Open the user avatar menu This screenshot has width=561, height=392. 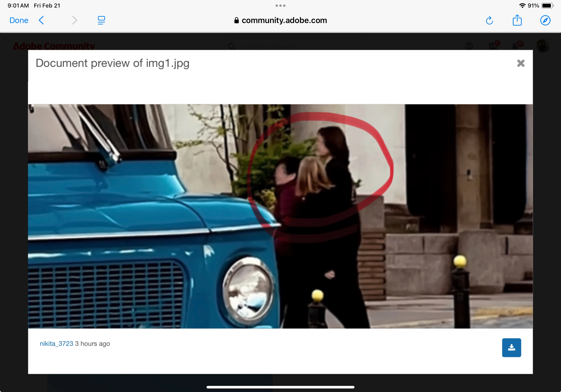click(x=542, y=46)
